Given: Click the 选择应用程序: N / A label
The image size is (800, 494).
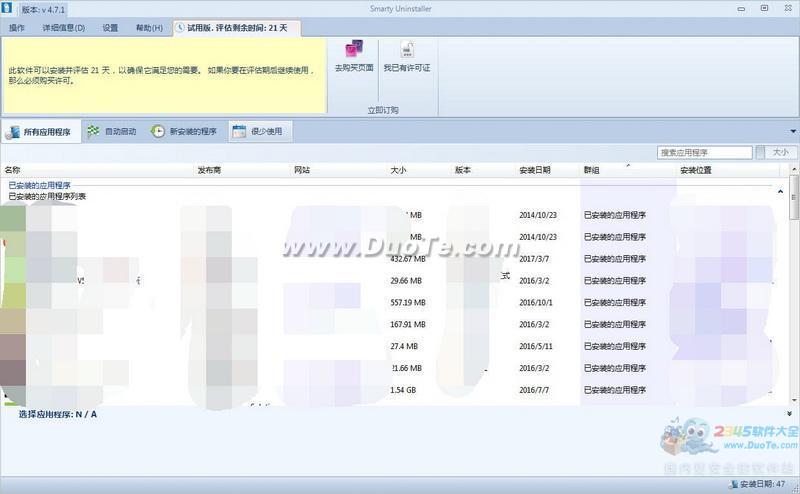Looking at the screenshot, I should point(58,414).
